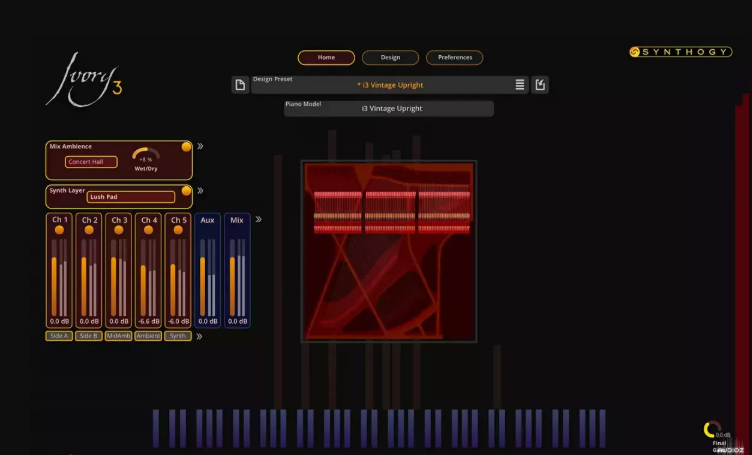Click the Synth channel source button

(178, 336)
